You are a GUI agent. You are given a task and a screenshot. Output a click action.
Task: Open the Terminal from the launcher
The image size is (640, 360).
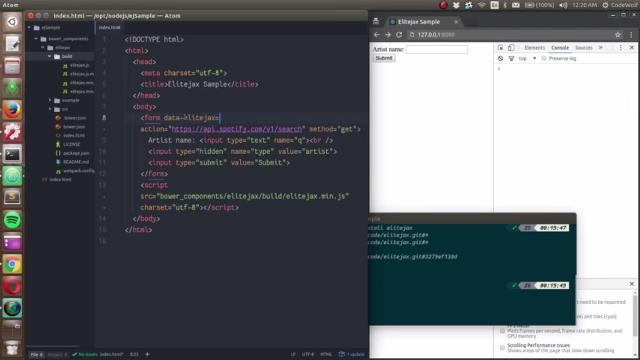click(x=12, y=154)
